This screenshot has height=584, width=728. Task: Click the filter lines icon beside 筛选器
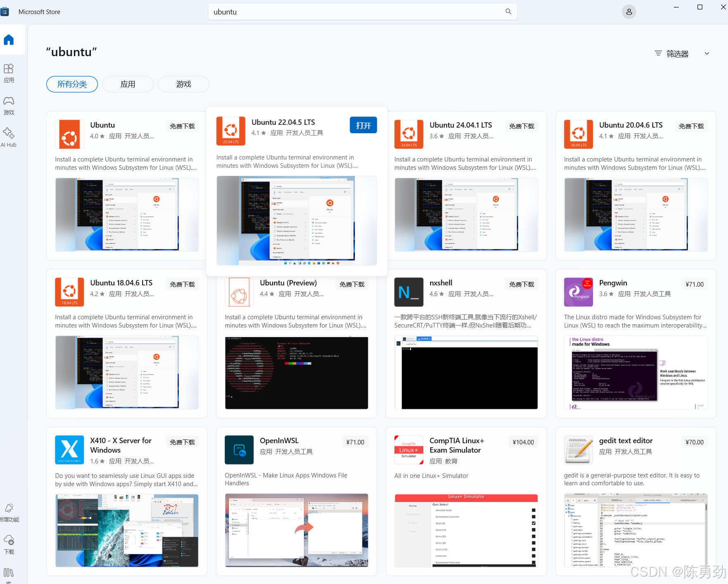[658, 53]
